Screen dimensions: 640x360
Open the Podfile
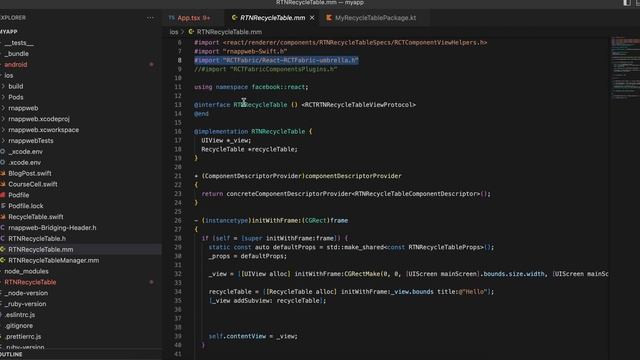(18, 195)
